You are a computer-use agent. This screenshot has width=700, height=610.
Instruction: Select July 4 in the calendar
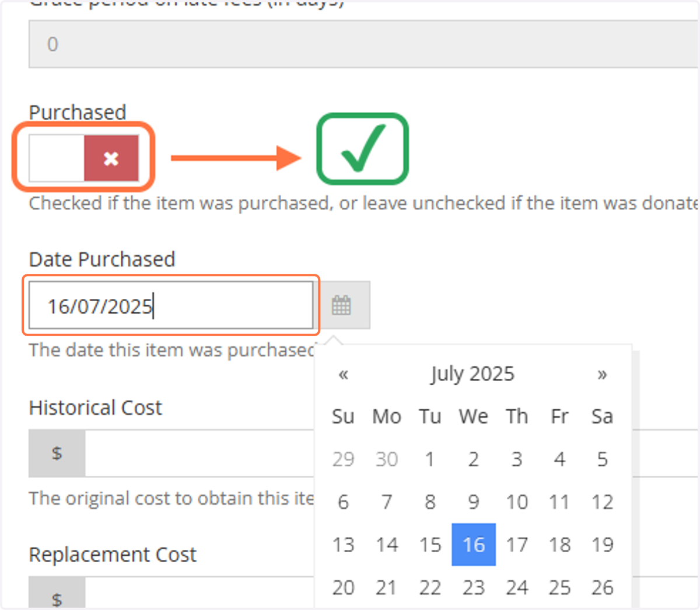coord(559,459)
